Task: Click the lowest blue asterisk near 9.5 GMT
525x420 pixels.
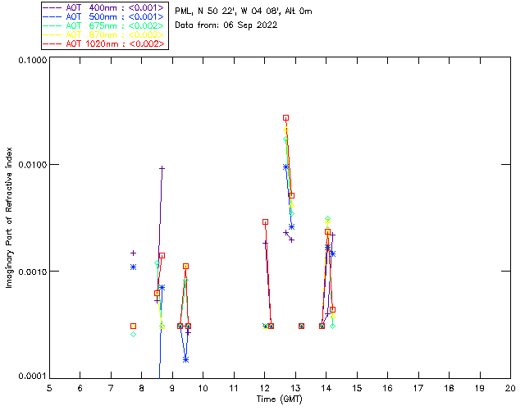Action: point(186,359)
